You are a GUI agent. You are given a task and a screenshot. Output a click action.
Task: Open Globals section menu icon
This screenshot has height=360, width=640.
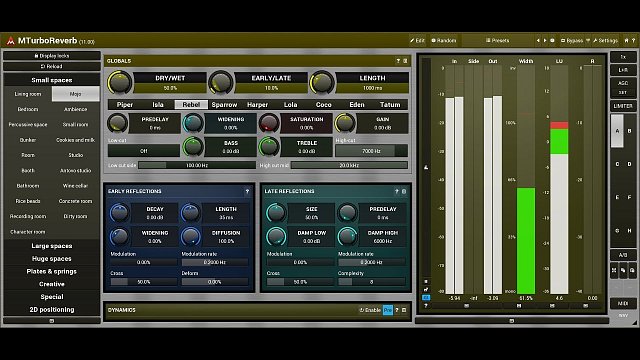(x=405, y=61)
